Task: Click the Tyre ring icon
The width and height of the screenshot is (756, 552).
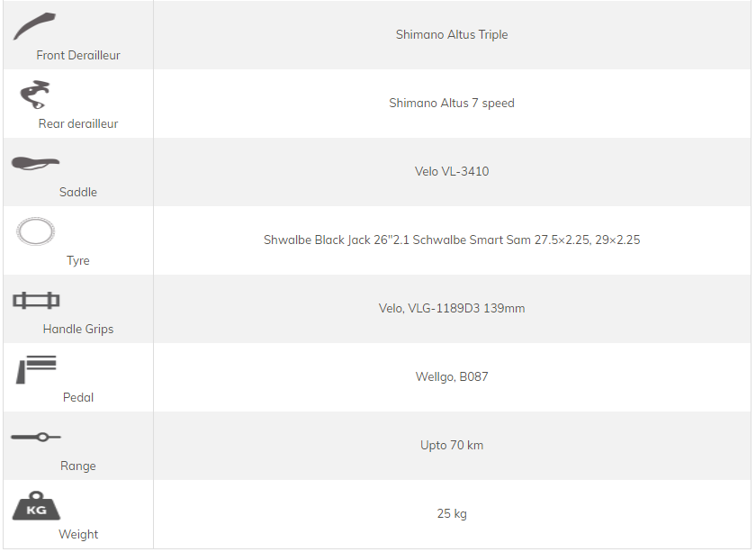Action: click(x=35, y=231)
